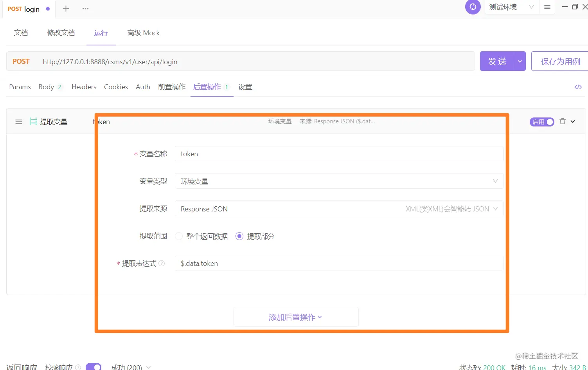This screenshot has height=370, width=588.
Task: Click the 状态码 200 OK status text
Action: [x=482, y=367]
